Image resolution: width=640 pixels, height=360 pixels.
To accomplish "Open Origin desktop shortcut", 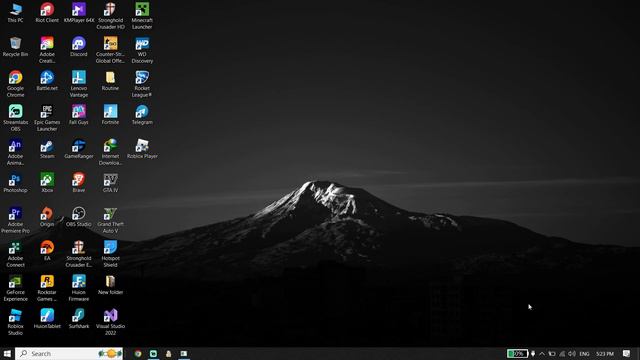I will coord(47,217).
